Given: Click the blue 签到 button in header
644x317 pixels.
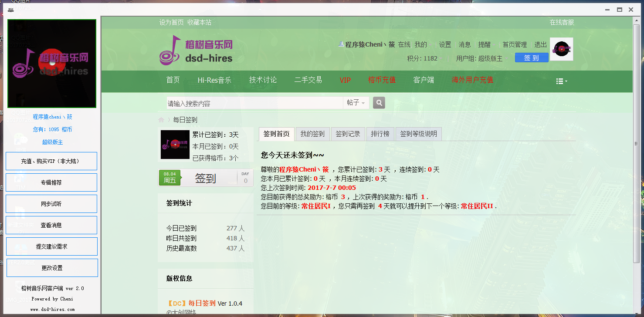Looking at the screenshot, I should [531, 58].
